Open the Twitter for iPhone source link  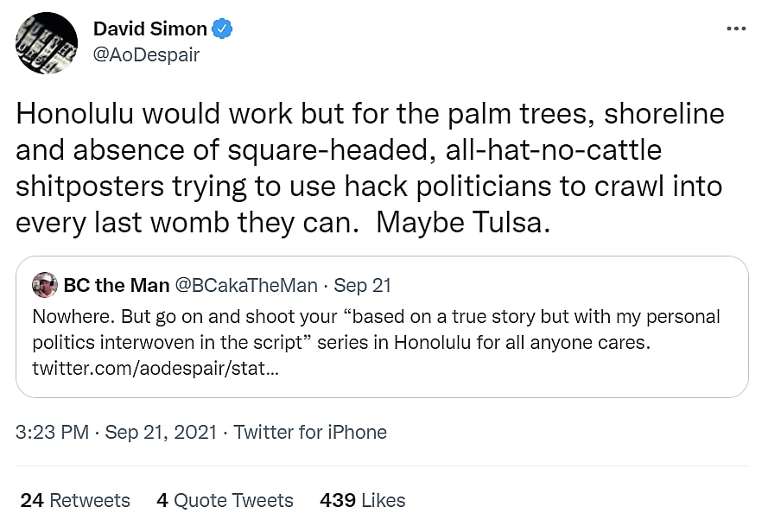click(x=310, y=432)
